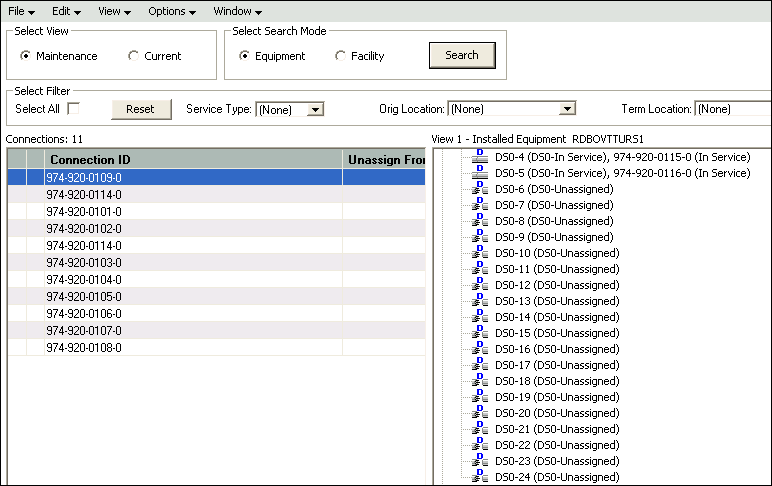Select DS0-4 In Service 974-920-0115-0 item

tap(623, 157)
